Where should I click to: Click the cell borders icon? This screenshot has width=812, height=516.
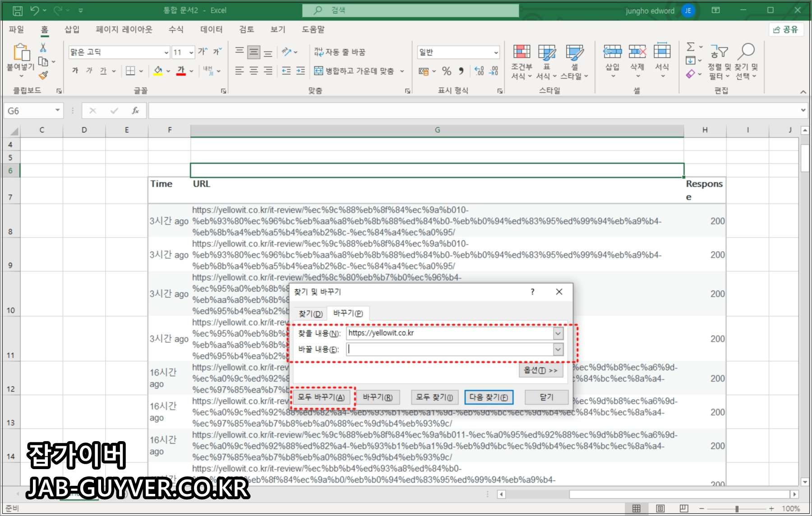pos(130,71)
